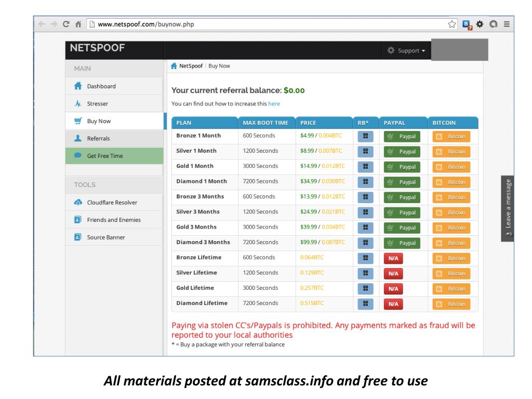
Task: Open the Support dropdown menu
Action: click(x=406, y=50)
